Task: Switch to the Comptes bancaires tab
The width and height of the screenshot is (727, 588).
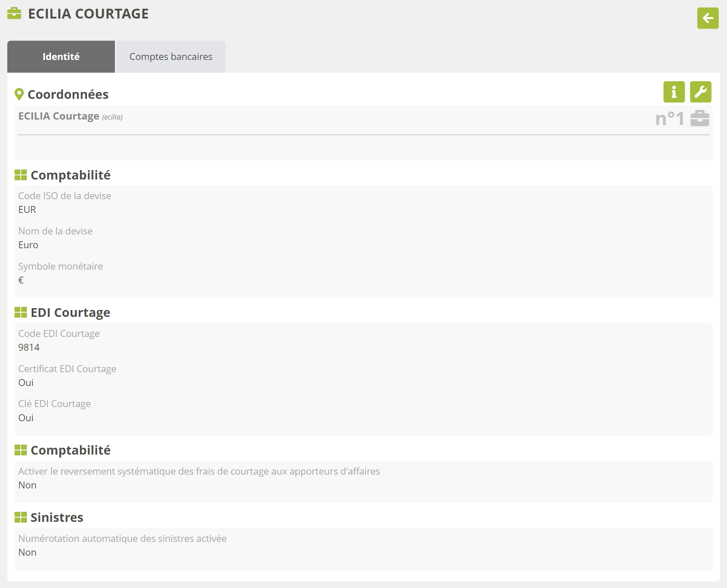Action: coord(171,57)
